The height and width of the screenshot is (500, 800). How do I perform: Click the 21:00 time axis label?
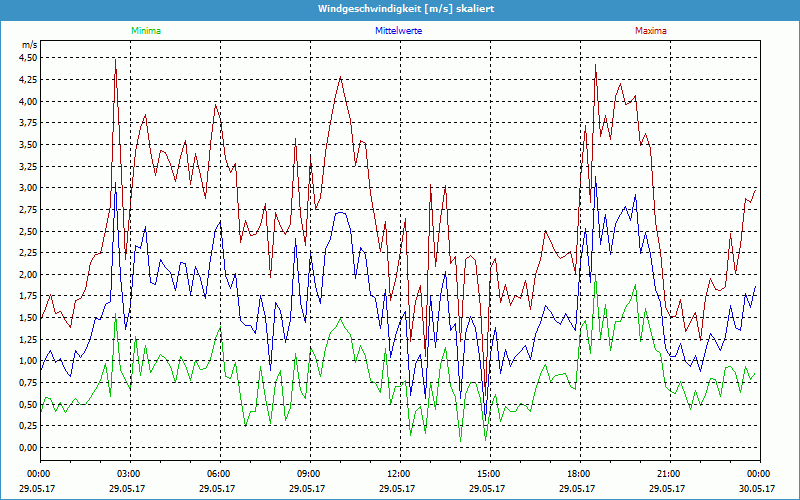[670, 473]
